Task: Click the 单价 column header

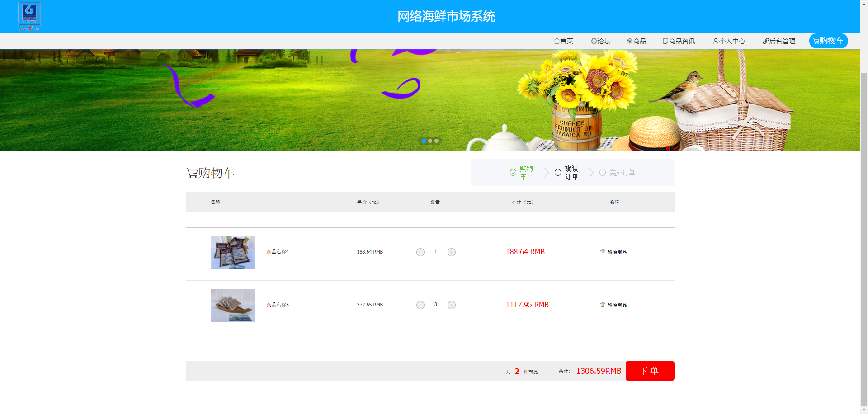Action: coord(368,202)
